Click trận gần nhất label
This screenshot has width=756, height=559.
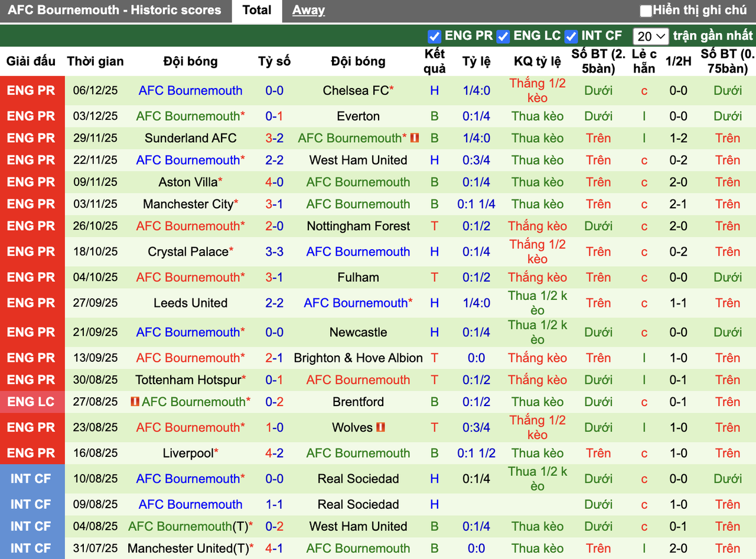click(x=713, y=36)
